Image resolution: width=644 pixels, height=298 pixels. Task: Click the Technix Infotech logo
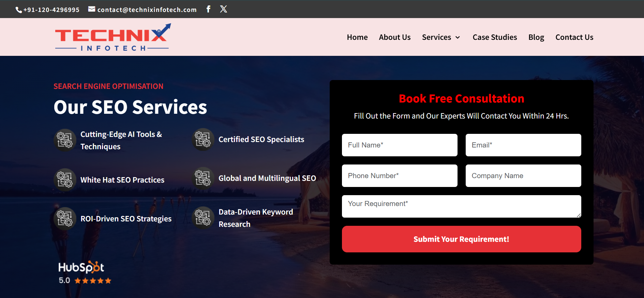[113, 37]
